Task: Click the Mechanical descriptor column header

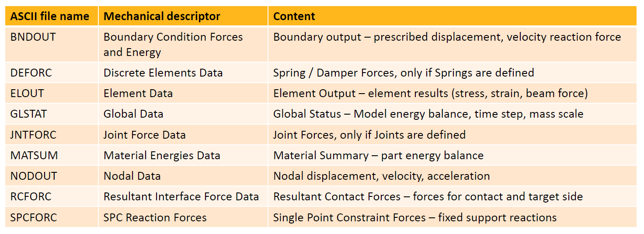Action: pos(183,17)
